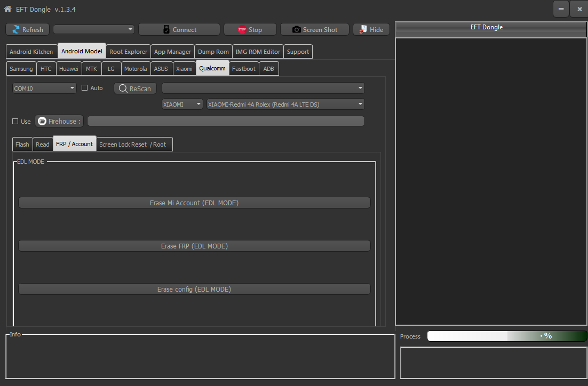
Task: Click the Firehouse folder browse button
Action: [x=59, y=121]
